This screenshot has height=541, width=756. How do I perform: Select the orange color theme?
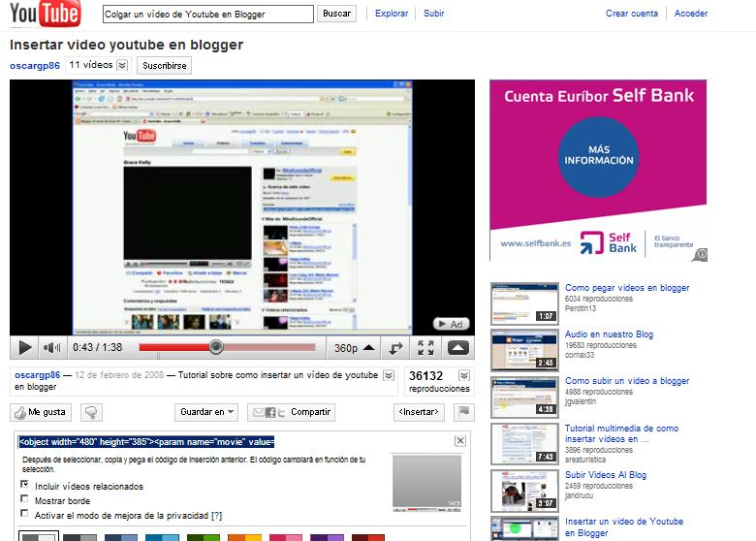[x=244, y=537]
